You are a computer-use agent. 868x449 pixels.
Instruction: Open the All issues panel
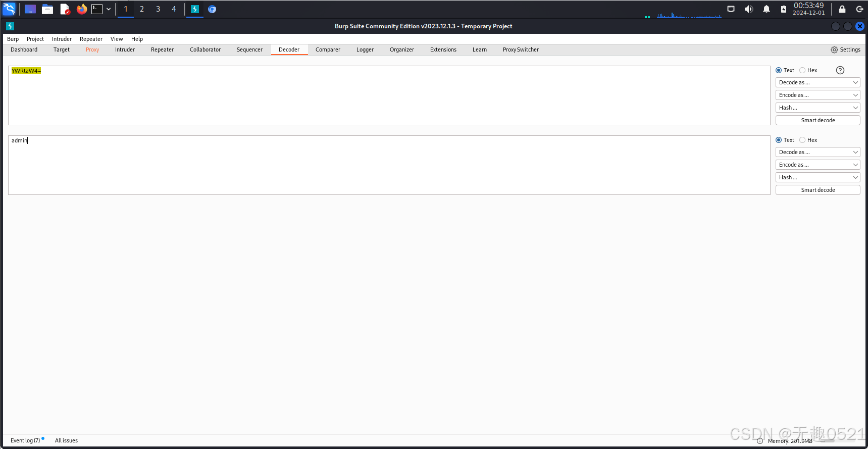(66, 440)
